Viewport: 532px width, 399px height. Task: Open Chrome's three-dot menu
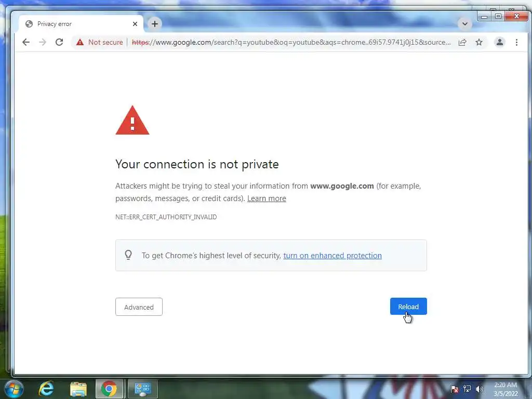pos(516,42)
